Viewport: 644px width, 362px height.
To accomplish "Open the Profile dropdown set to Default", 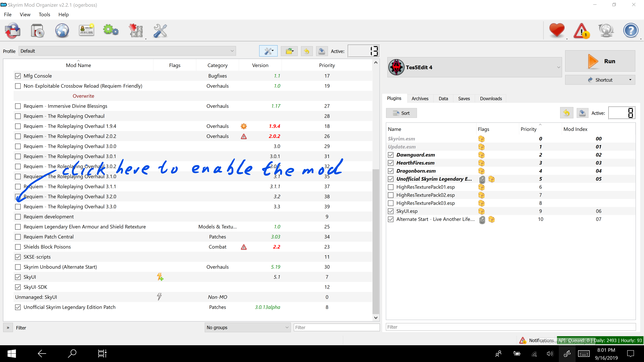I will coord(127,51).
